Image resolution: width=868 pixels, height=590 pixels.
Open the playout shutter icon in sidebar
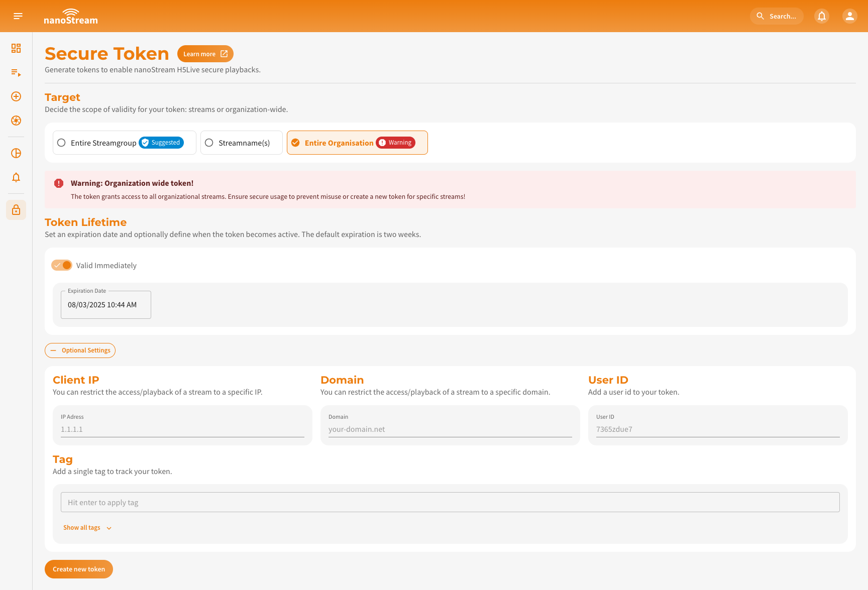point(16,121)
